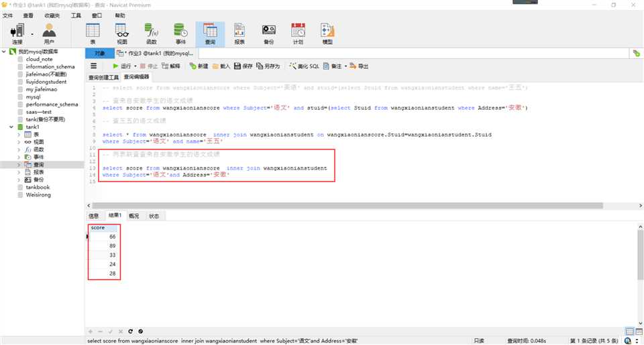This screenshot has width=644, height=345.
Task: Switch to the 对象 (Objects) tab
Action: [x=99, y=54]
